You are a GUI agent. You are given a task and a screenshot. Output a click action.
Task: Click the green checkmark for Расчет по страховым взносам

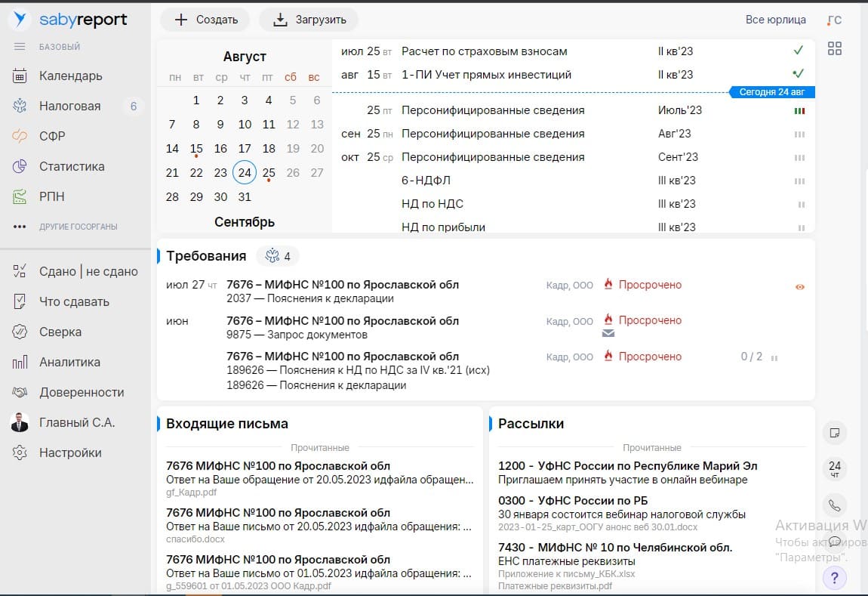(799, 51)
